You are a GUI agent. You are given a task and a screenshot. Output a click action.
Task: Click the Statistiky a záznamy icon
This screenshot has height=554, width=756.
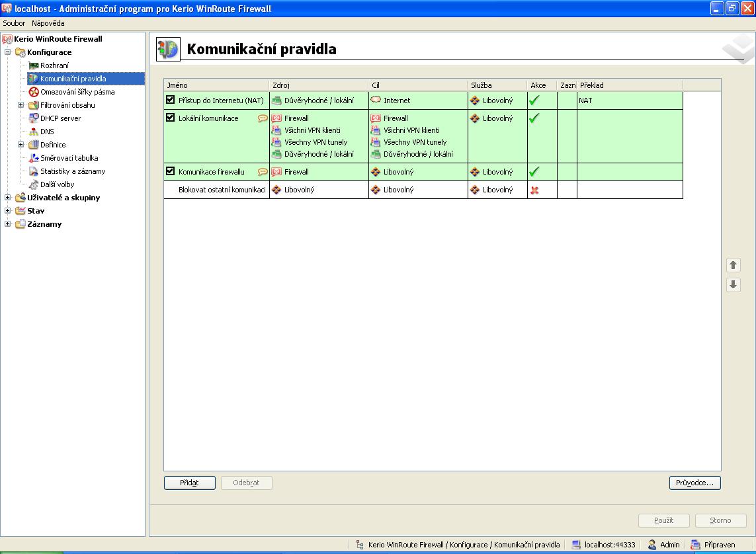(33, 171)
